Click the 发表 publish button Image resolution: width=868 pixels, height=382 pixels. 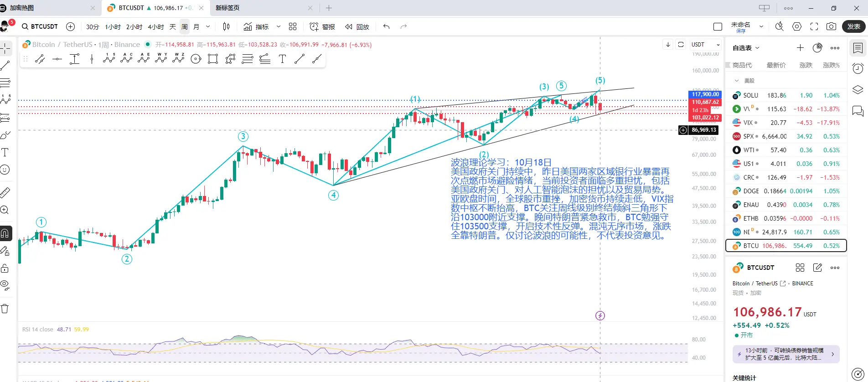pyautogui.click(x=854, y=27)
